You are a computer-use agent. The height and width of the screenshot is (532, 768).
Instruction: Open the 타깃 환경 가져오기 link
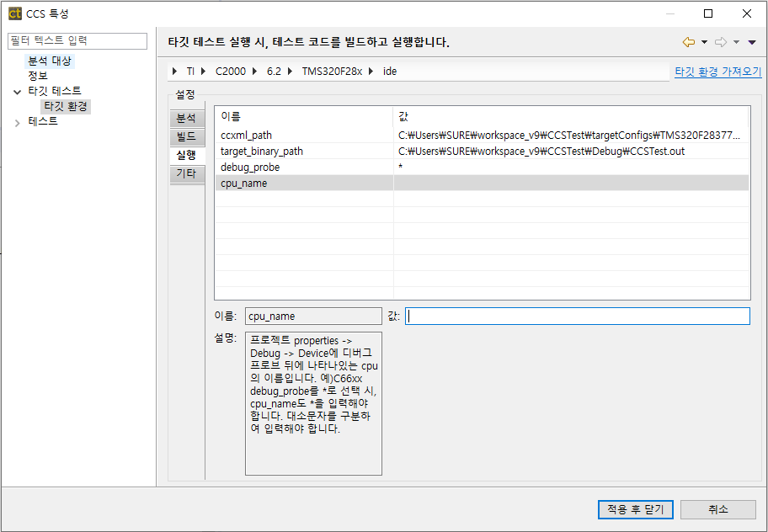click(718, 72)
